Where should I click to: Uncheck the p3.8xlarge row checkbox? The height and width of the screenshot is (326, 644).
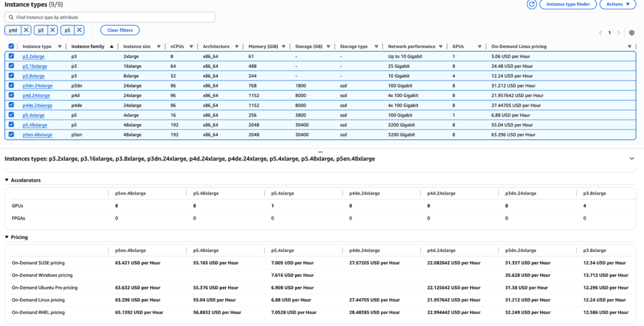click(11, 76)
